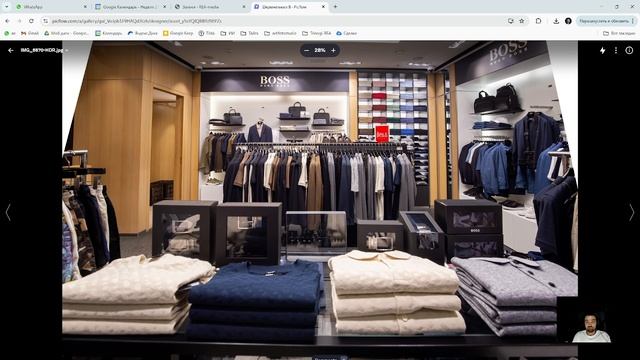Click the browser back arrow

(x=7, y=21)
